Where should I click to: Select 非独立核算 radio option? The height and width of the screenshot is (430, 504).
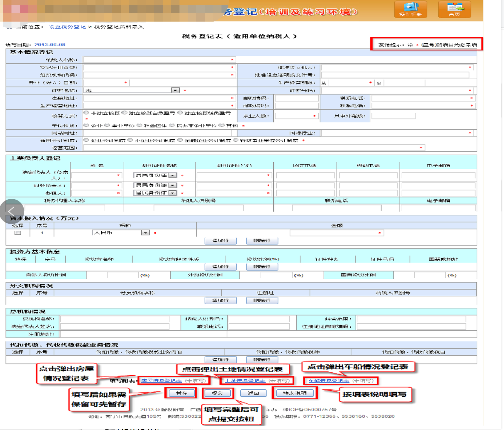coord(86,113)
